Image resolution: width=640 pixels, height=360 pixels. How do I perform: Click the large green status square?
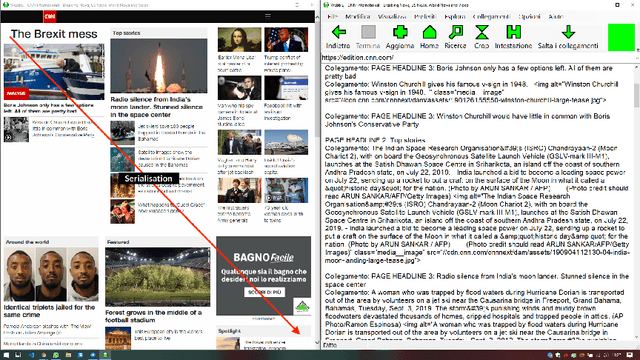pyautogui.click(x=621, y=38)
